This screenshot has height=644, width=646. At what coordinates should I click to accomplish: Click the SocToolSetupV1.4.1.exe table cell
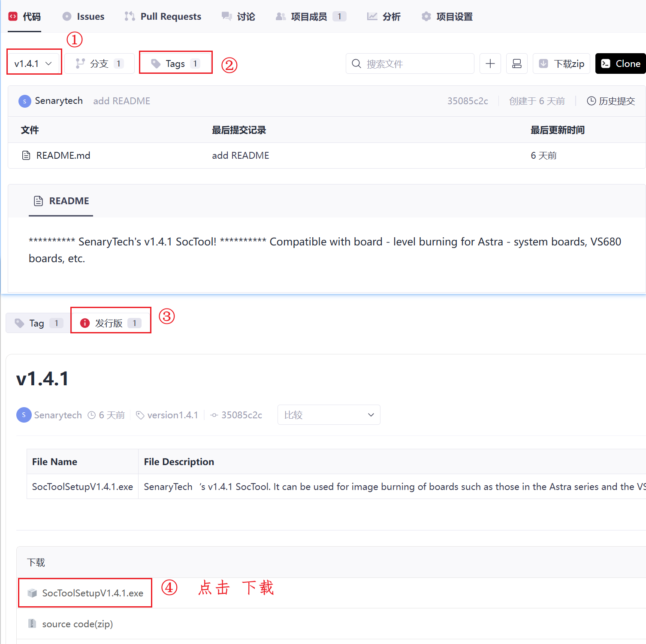[82, 487]
